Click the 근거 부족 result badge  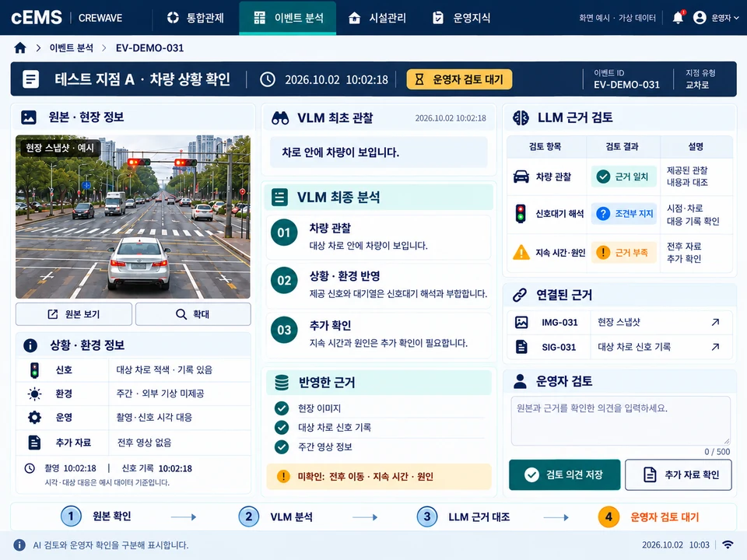tap(623, 252)
